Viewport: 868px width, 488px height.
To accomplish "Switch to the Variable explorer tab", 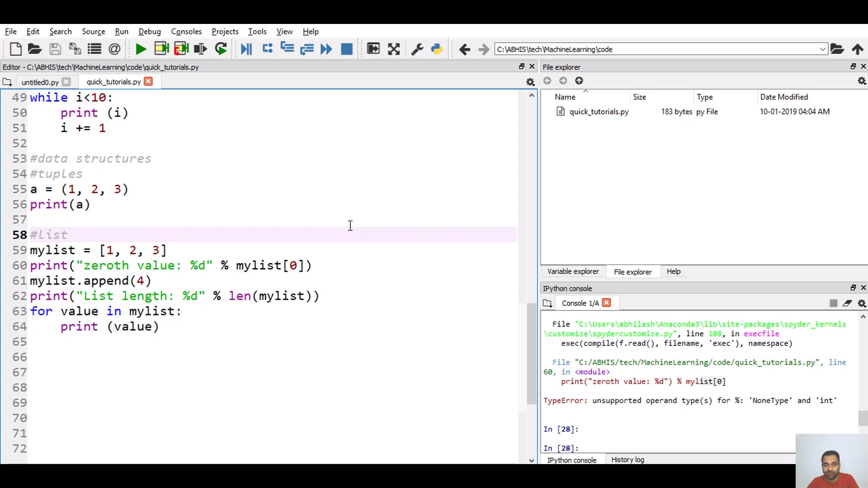I will tap(573, 271).
